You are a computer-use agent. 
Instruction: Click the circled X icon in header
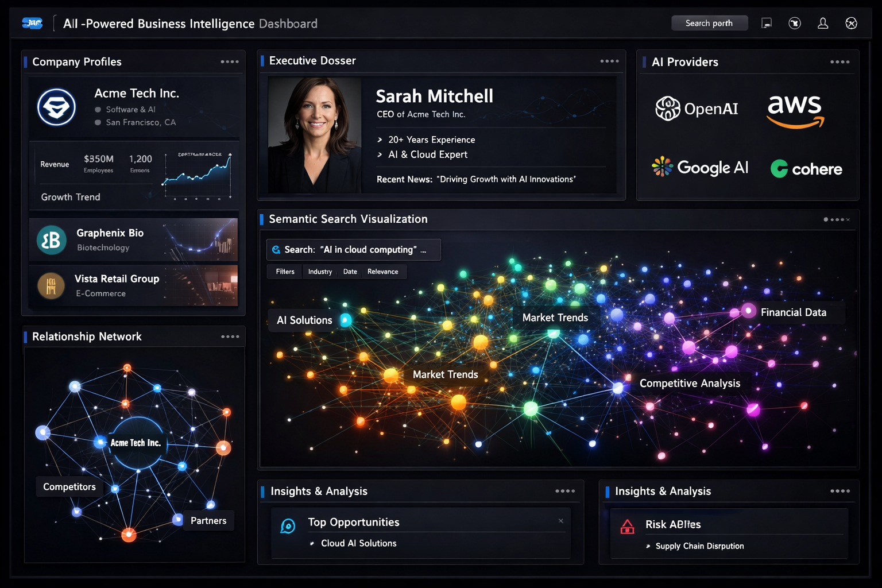coord(852,23)
